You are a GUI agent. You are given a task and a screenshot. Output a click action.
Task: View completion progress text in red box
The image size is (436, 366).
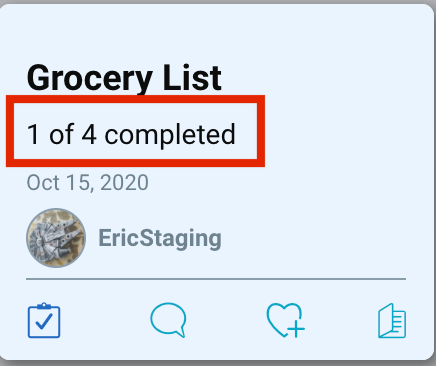coord(131,134)
